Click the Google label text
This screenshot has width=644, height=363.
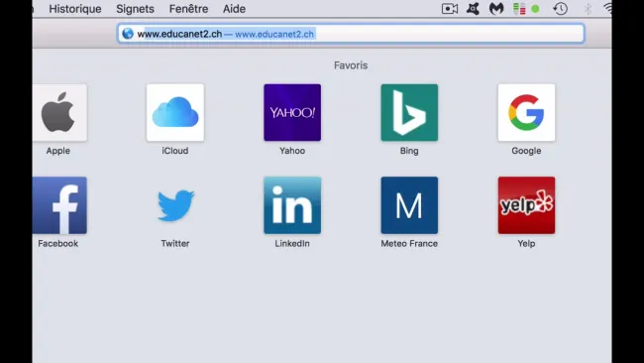pyautogui.click(x=526, y=151)
